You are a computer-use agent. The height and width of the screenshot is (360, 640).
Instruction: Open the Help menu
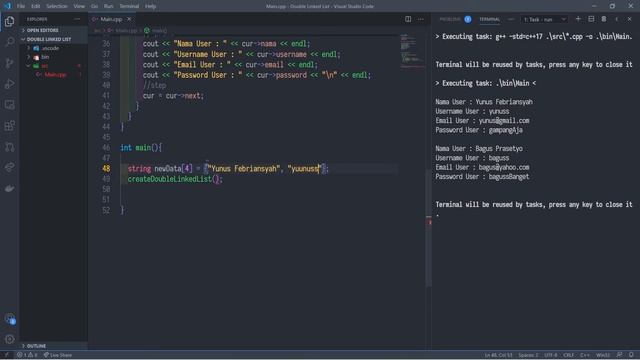click(150, 6)
